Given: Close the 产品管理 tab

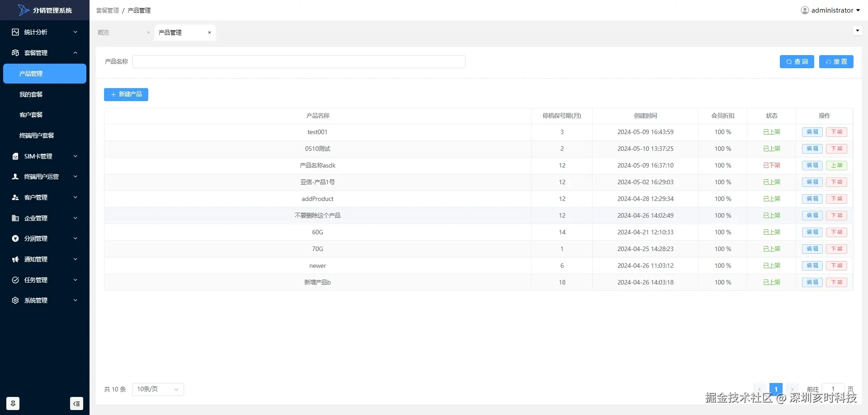Looking at the screenshot, I should [x=209, y=33].
